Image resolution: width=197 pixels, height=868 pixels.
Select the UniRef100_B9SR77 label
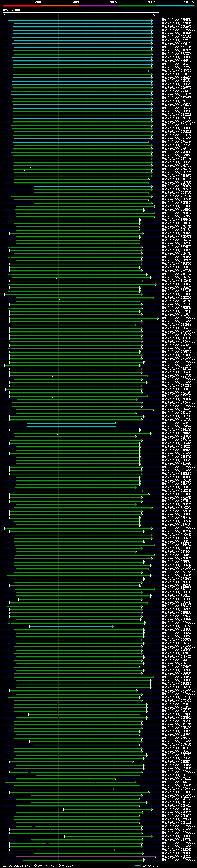[x=177, y=104]
